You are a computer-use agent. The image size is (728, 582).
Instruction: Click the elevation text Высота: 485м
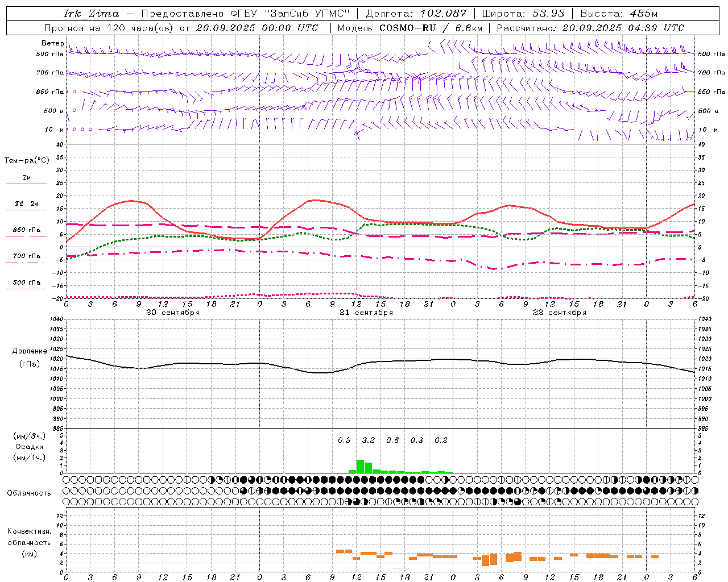[x=619, y=14]
